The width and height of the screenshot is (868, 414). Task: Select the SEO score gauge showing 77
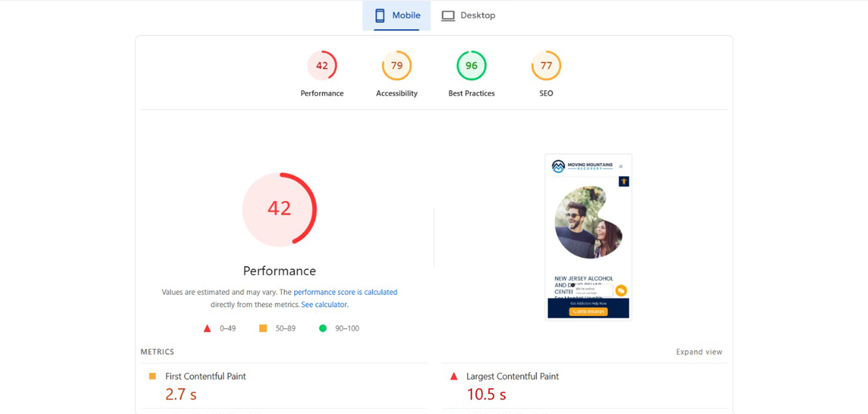pyautogui.click(x=546, y=66)
